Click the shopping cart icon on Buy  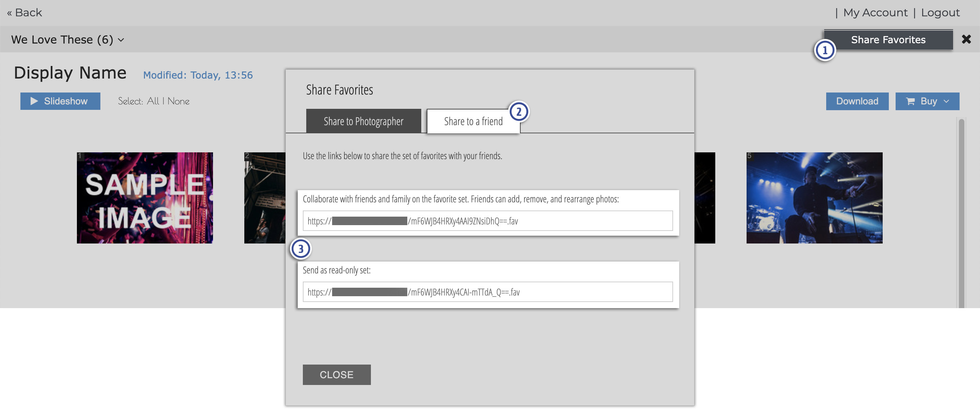point(910,101)
